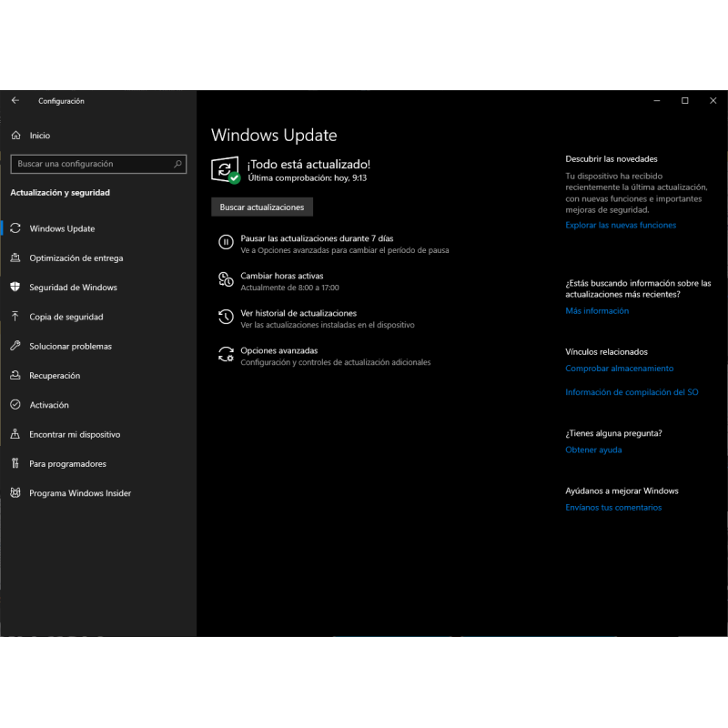
Task: Click 'Actualización y seguridad' section heading
Action: pos(60,193)
